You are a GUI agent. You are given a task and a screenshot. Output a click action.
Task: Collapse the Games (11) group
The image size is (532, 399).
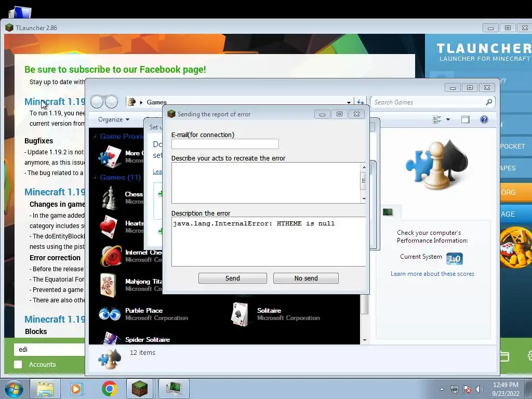click(95, 178)
